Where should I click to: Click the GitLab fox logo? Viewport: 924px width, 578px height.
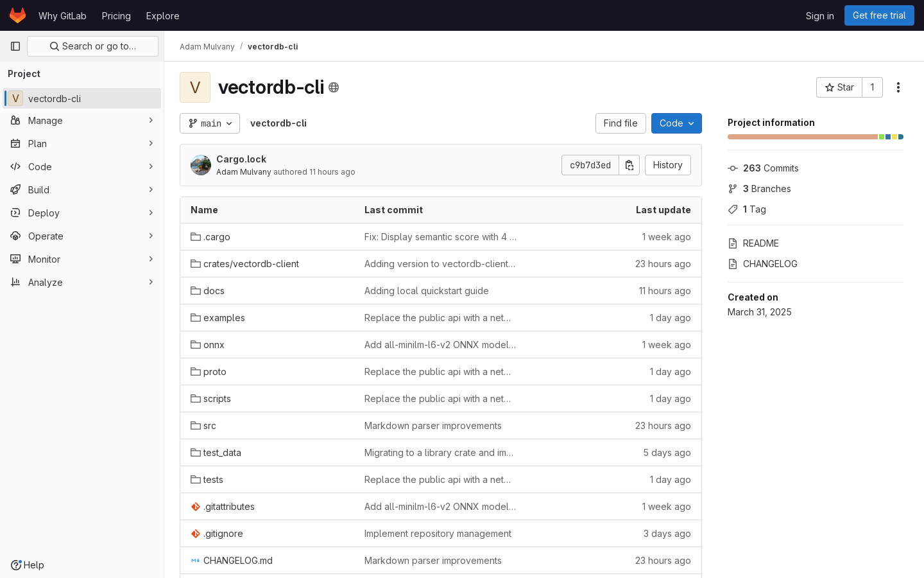pyautogui.click(x=17, y=15)
